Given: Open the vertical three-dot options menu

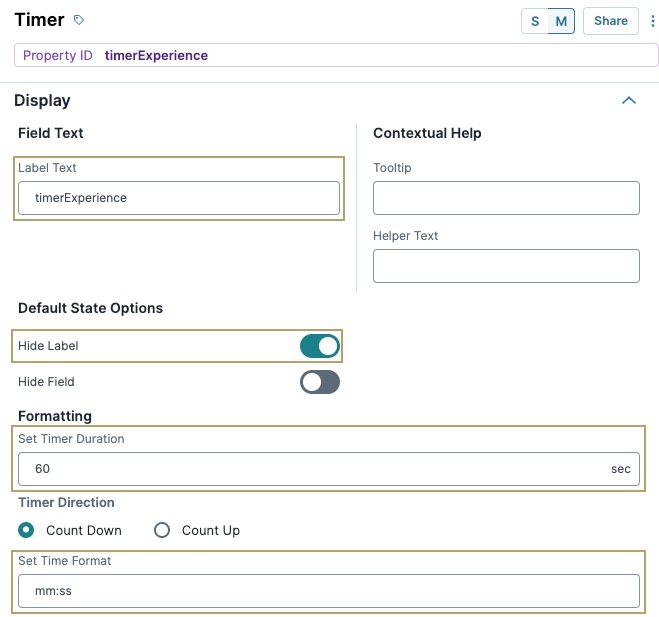Looking at the screenshot, I should pyautogui.click(x=652, y=21).
